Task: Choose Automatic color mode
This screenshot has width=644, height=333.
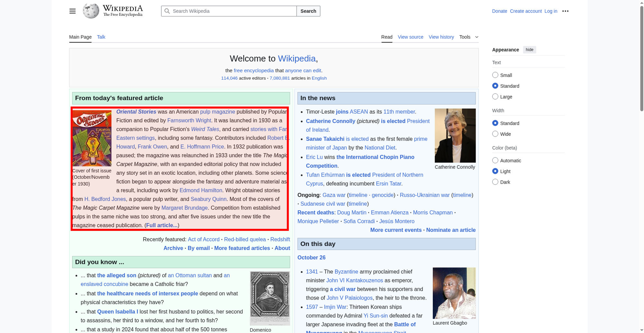Action: tap(495, 160)
